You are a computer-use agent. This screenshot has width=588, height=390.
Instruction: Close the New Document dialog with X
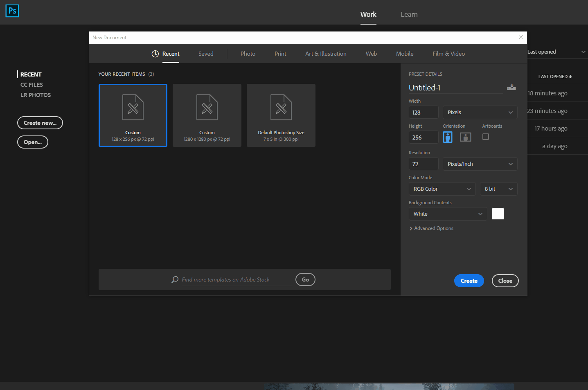[521, 37]
